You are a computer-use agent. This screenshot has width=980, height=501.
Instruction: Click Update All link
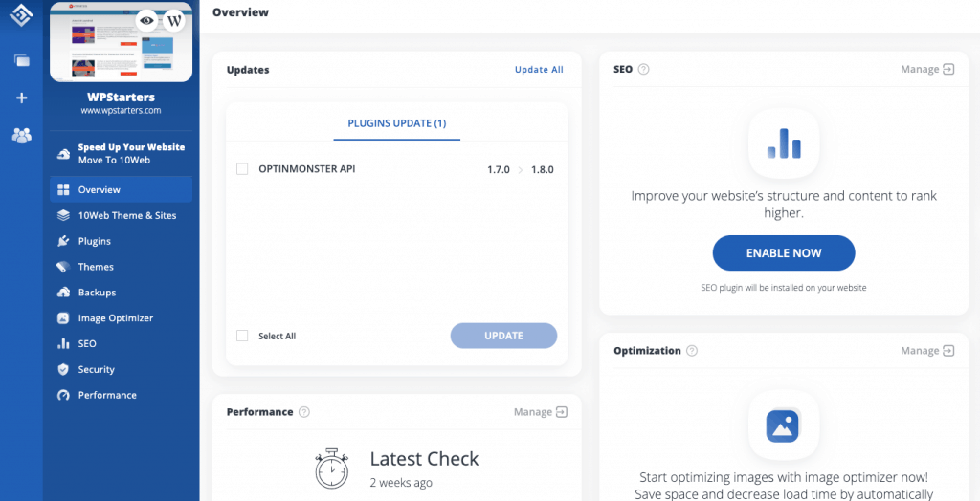(539, 70)
